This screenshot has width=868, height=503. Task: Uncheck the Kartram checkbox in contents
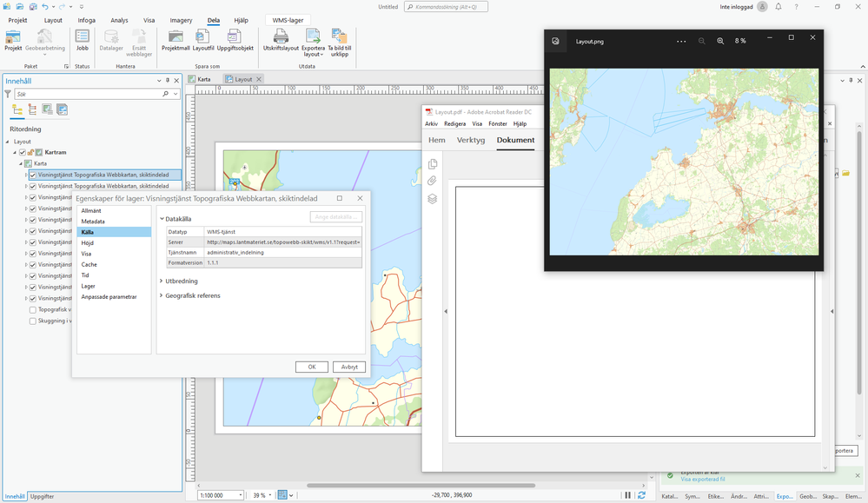coord(23,152)
